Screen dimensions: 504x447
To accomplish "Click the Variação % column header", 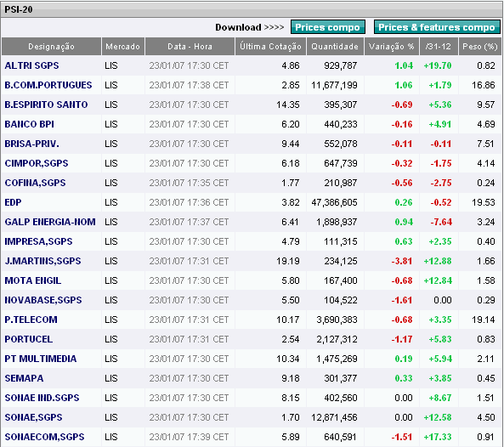I will pos(391,47).
